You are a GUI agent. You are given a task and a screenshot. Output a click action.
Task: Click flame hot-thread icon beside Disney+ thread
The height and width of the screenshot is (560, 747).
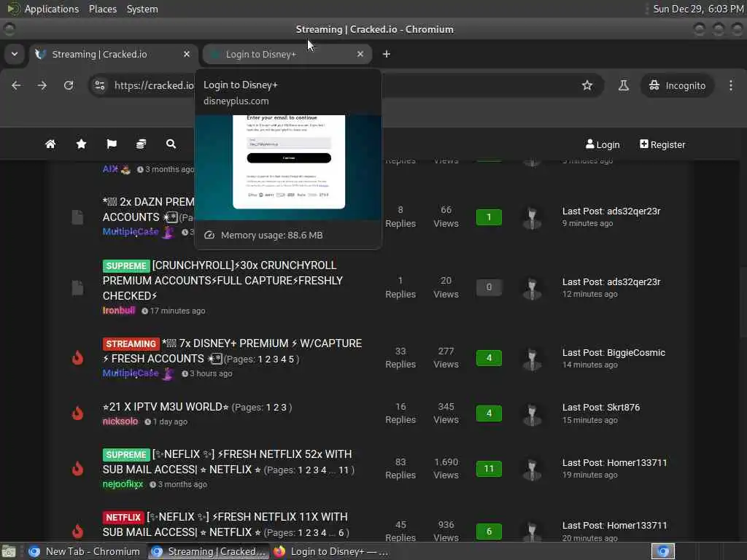pyautogui.click(x=77, y=357)
